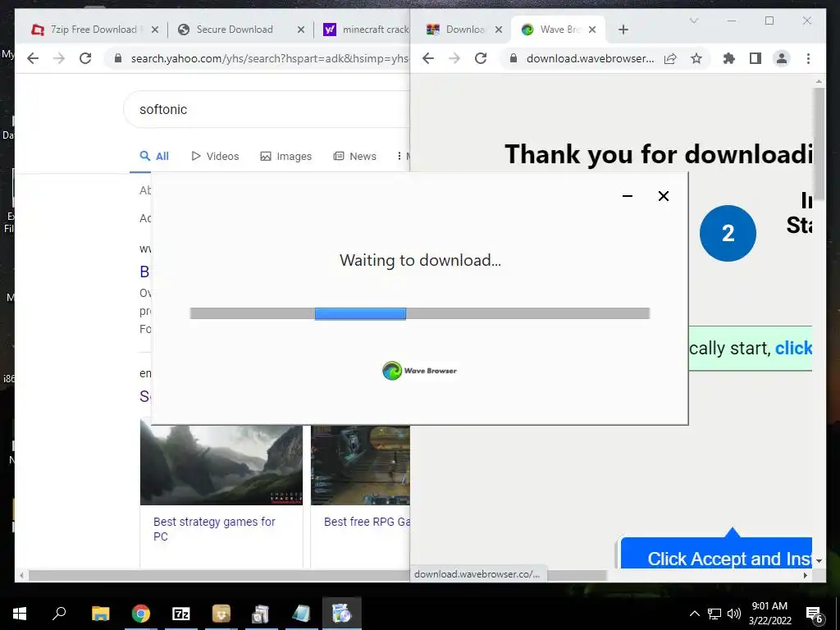The height and width of the screenshot is (630, 840).
Task: Select the Videos search filter
Action: click(x=215, y=157)
